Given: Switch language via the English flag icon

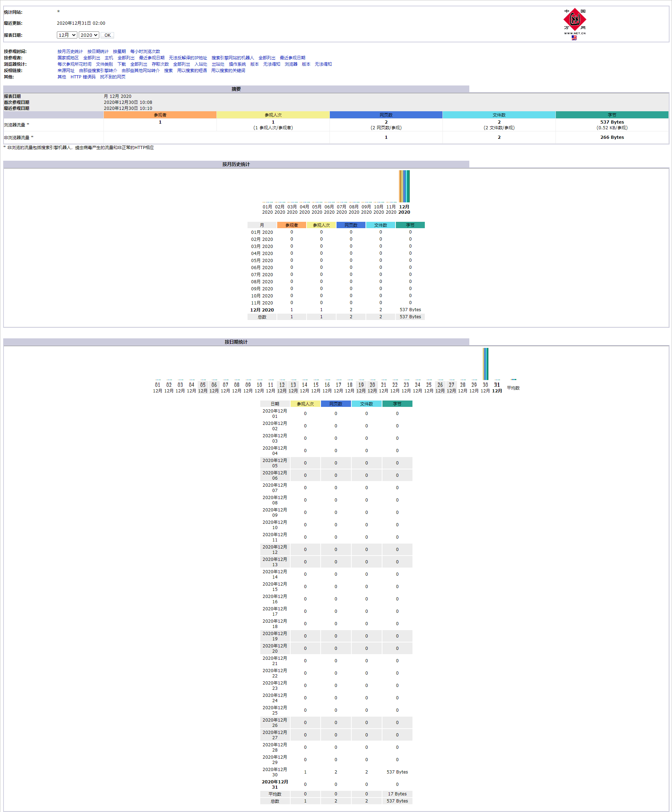Looking at the screenshot, I should (x=574, y=38).
